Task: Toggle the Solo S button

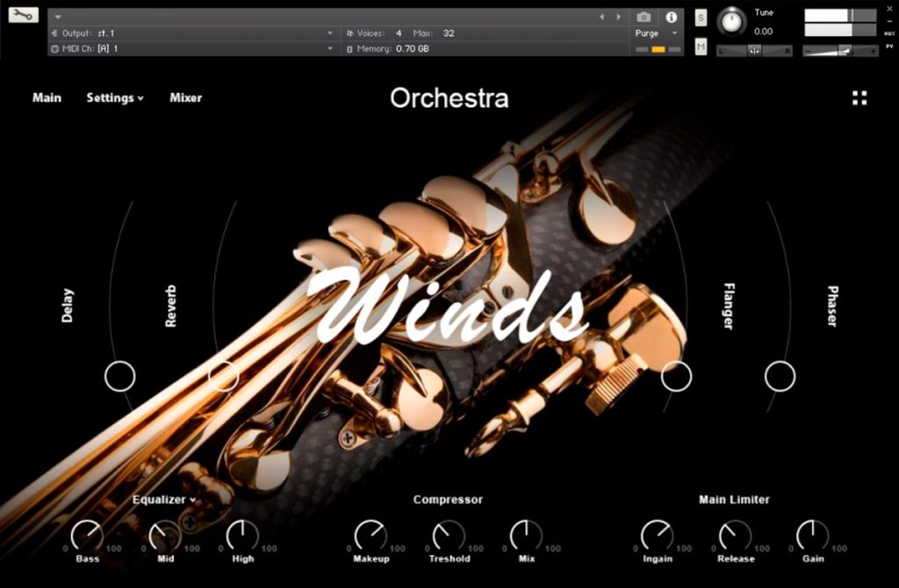Action: (701, 18)
